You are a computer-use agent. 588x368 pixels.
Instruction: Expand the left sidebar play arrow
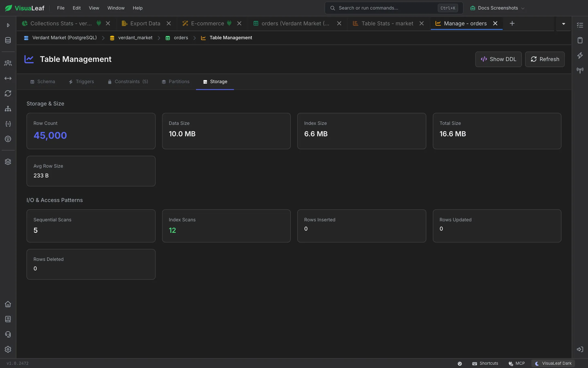8,25
